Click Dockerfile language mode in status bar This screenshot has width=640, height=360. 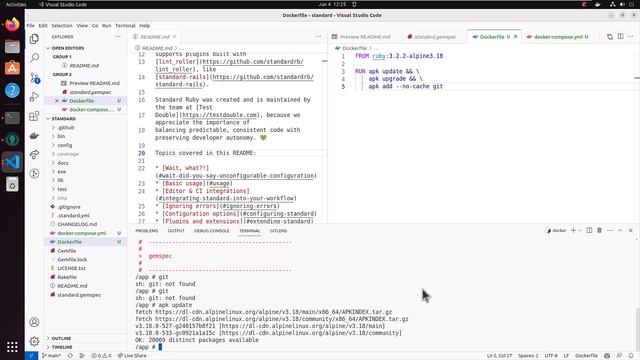[586, 356]
